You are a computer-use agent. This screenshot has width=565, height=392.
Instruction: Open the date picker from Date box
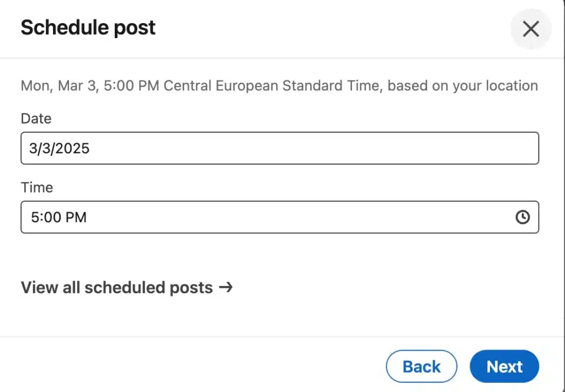(280, 148)
